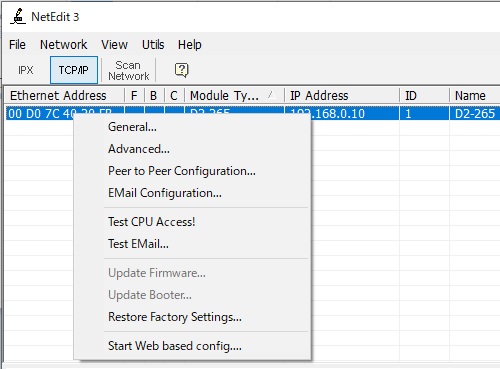This screenshot has height=369, width=500.
Task: Click the NetEdit 3 application icon
Action: point(18,17)
